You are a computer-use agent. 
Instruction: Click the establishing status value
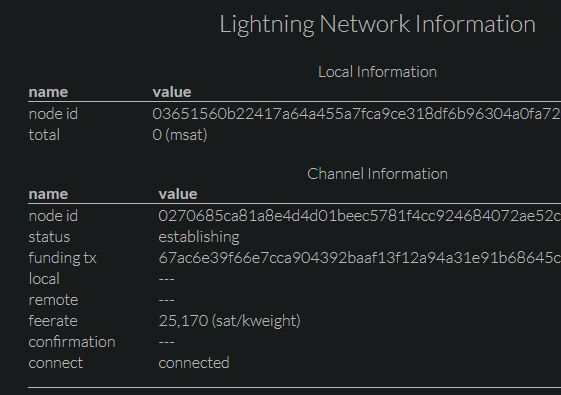pos(199,237)
